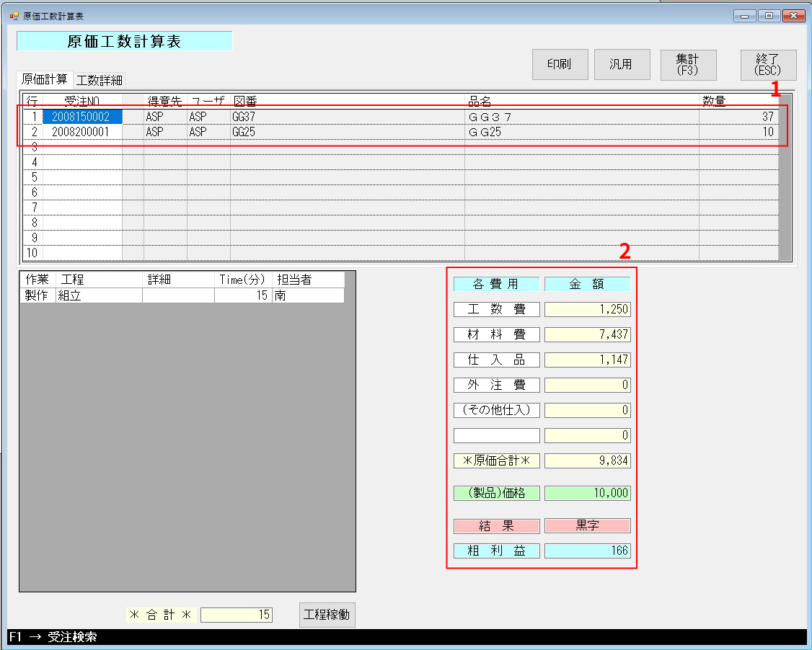Click the 工程 column header
812x650 pixels.
click(99, 280)
